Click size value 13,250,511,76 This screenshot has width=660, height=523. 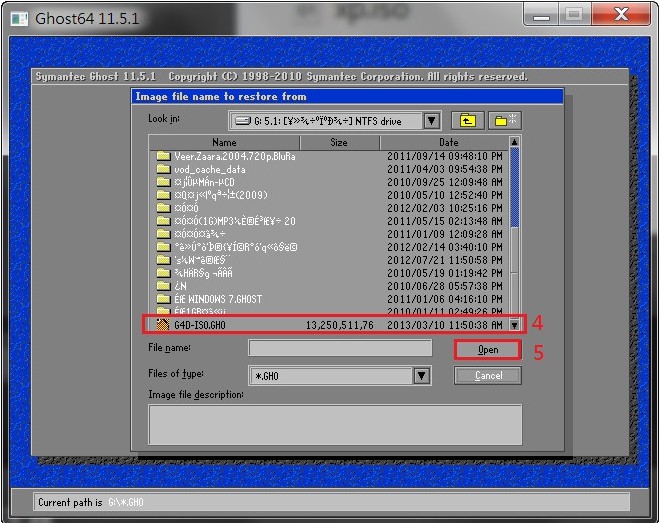(339, 325)
